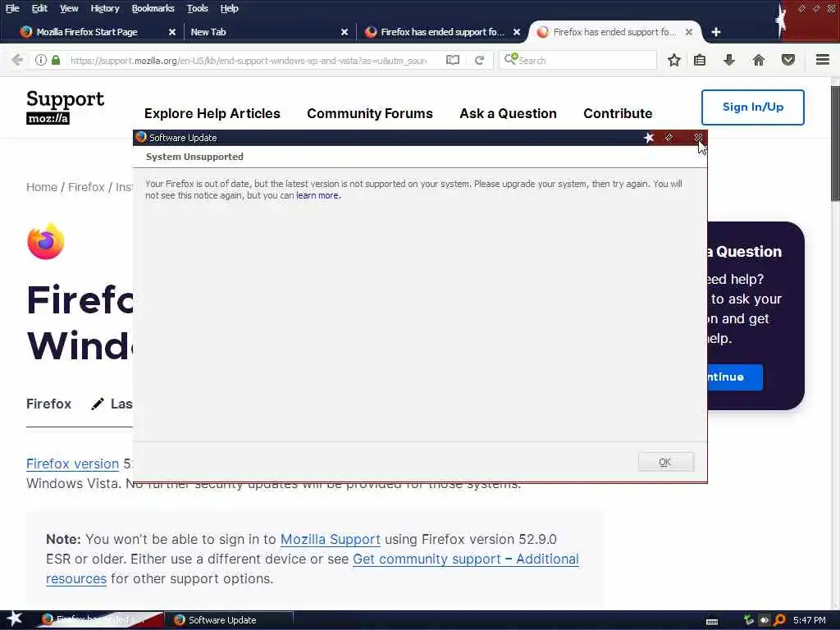
Task: Click the Support moz://a logo
Action: [x=65, y=107]
